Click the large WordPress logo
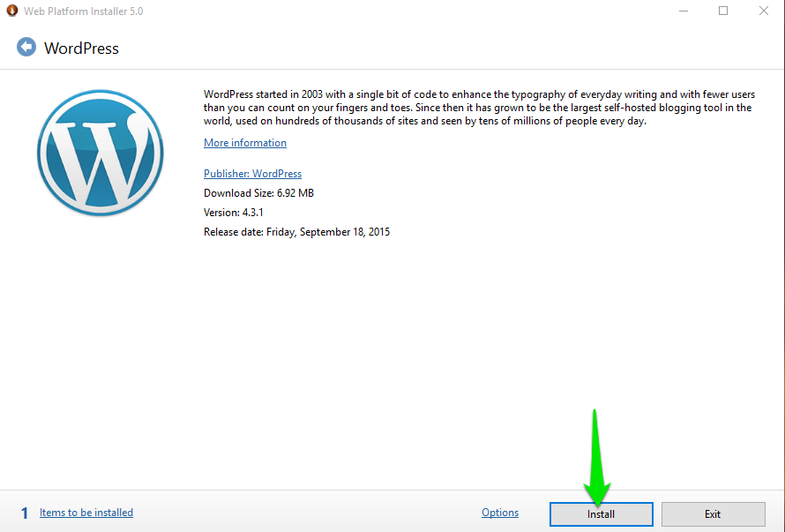 click(101, 153)
